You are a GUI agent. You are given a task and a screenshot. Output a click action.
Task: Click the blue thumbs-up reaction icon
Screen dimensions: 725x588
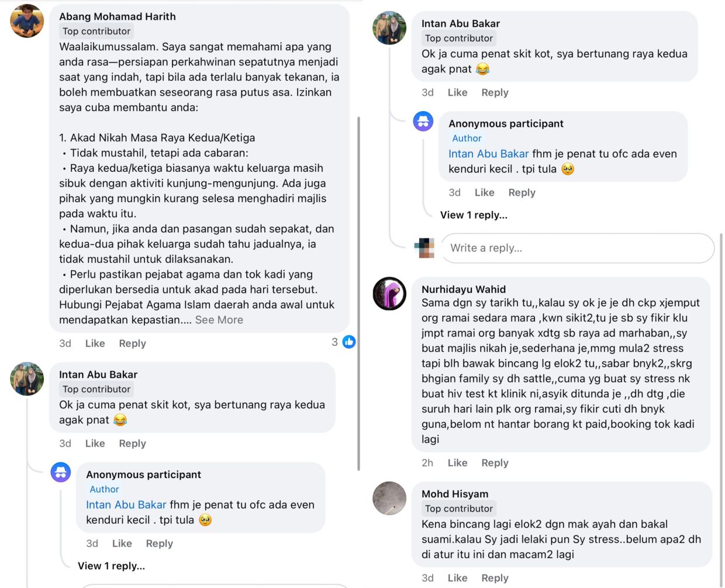[x=349, y=342]
